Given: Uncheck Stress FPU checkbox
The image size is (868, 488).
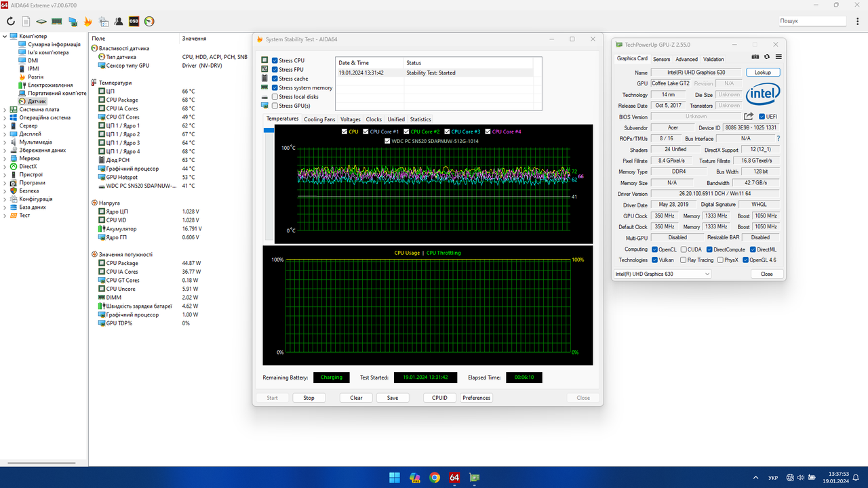Looking at the screenshot, I should point(275,69).
